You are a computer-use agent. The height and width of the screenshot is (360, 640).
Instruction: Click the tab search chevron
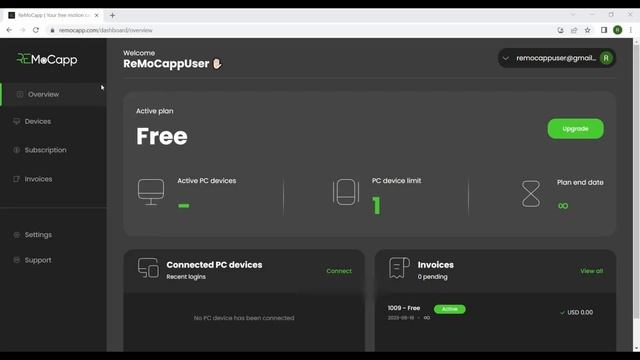click(x=573, y=14)
